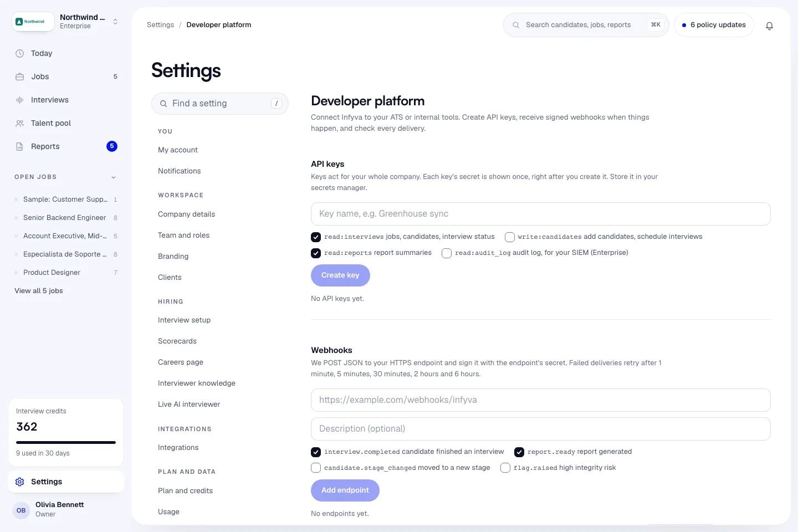The image size is (798, 532).
Task: Click the Jobs briefcase icon
Action: pyautogui.click(x=20, y=77)
